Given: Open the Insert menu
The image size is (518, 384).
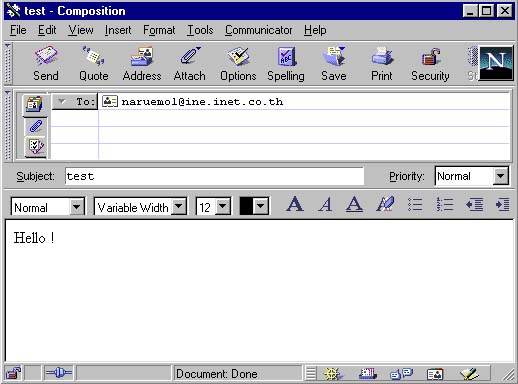Looking at the screenshot, I should 118,30.
